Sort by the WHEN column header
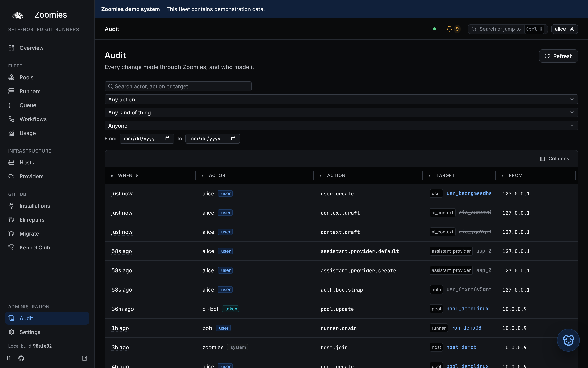The width and height of the screenshot is (588, 368). point(128,175)
